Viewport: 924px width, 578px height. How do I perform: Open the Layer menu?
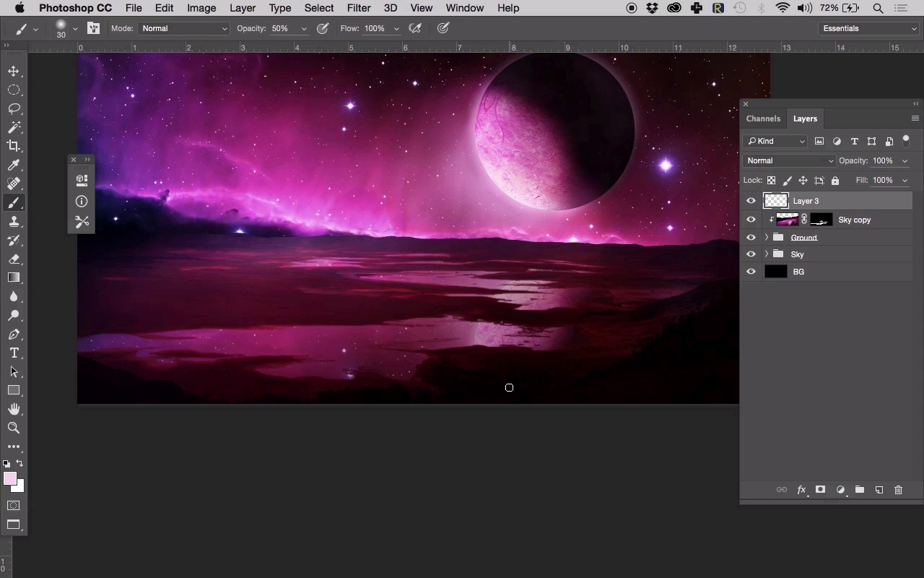(243, 8)
